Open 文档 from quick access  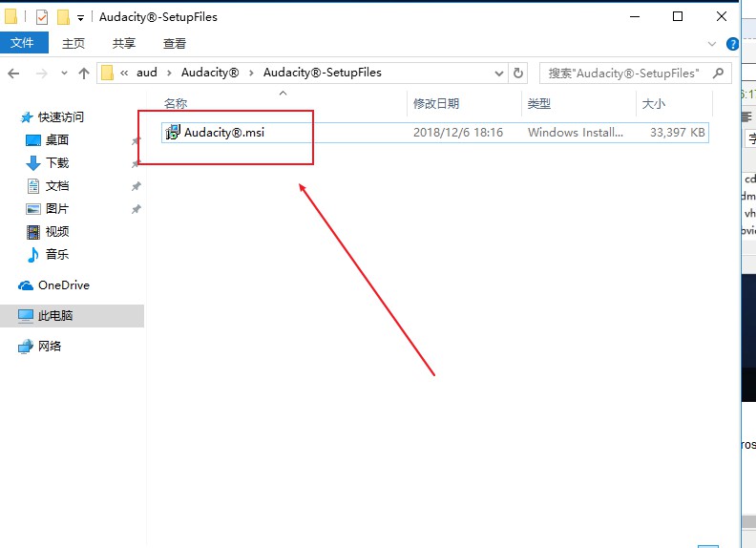57,186
